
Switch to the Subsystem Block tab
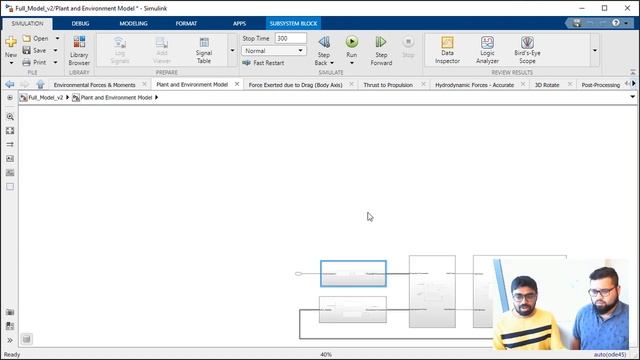pos(293,23)
